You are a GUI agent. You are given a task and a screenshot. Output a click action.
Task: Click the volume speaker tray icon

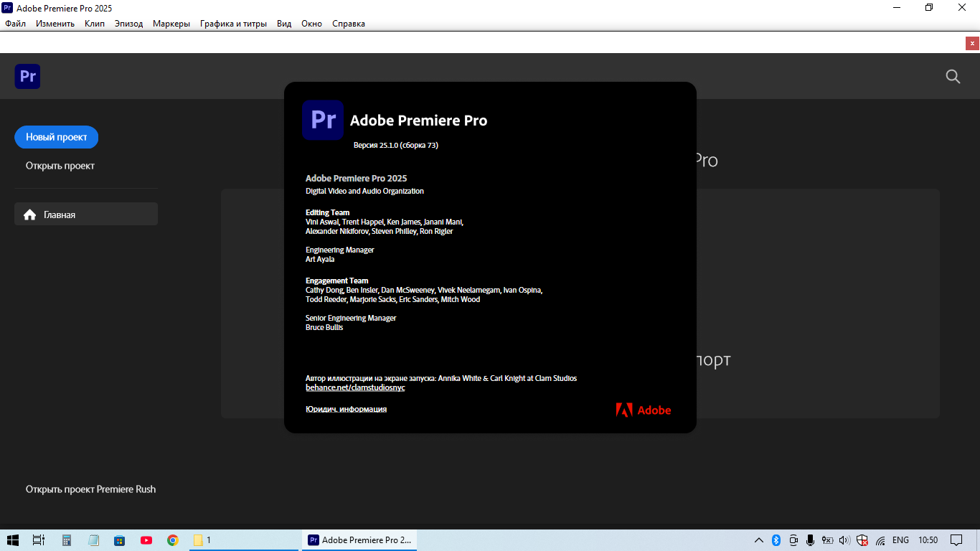[844, 540]
